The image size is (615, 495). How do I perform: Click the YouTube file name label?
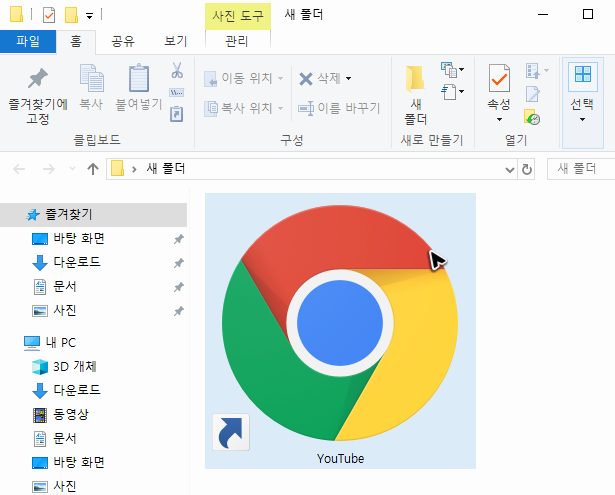tap(340, 459)
